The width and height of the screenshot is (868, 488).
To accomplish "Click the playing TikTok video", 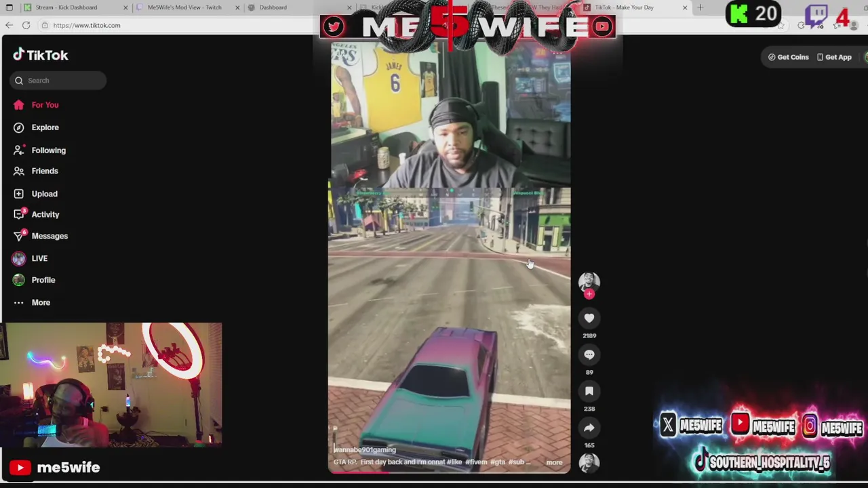I will coord(449,258).
